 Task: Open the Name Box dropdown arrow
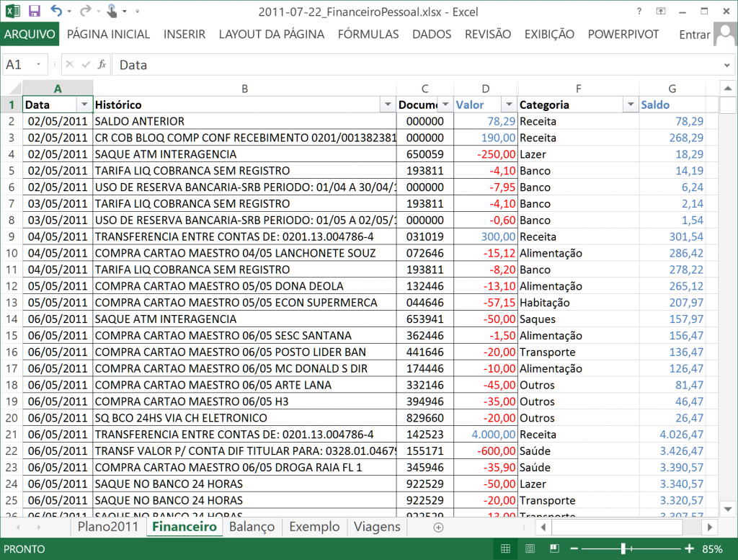click(x=39, y=64)
